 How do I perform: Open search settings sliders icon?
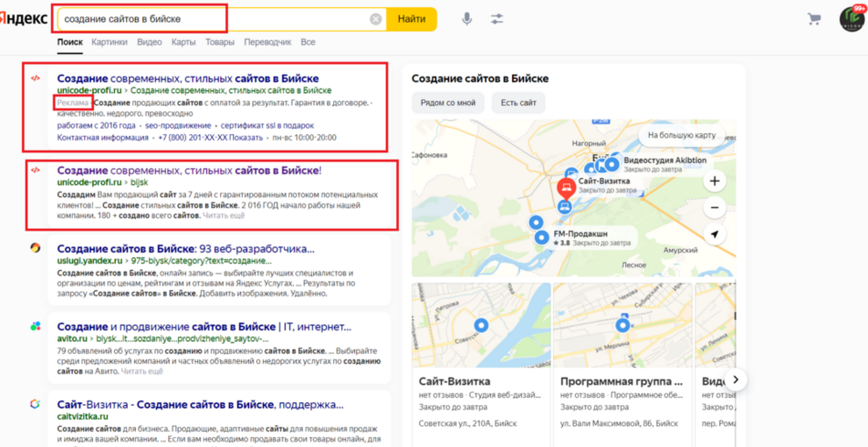click(496, 19)
